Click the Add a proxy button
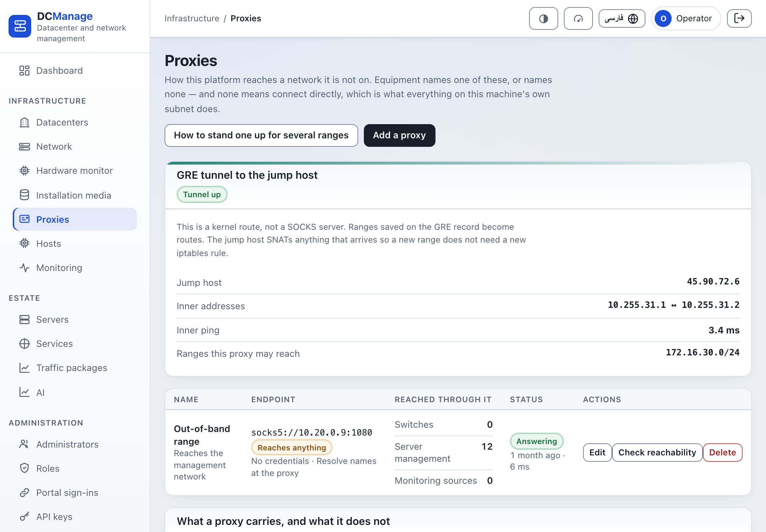 tap(399, 135)
